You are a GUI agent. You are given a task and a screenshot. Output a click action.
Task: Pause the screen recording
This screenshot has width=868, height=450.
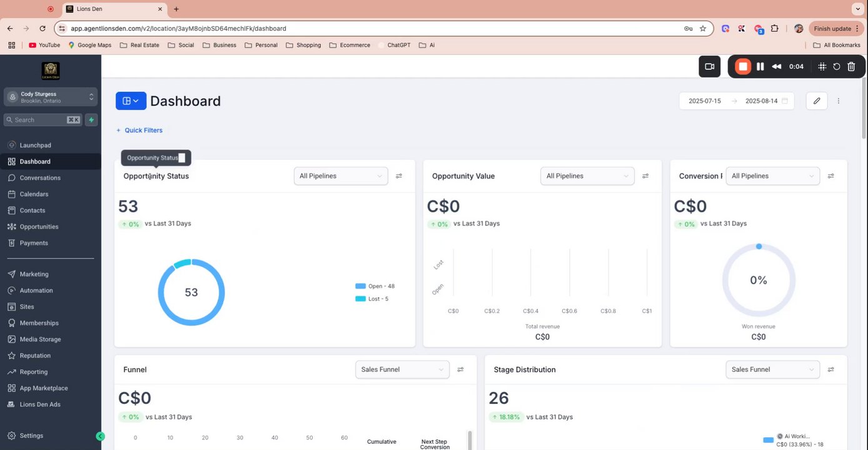pyautogui.click(x=760, y=66)
